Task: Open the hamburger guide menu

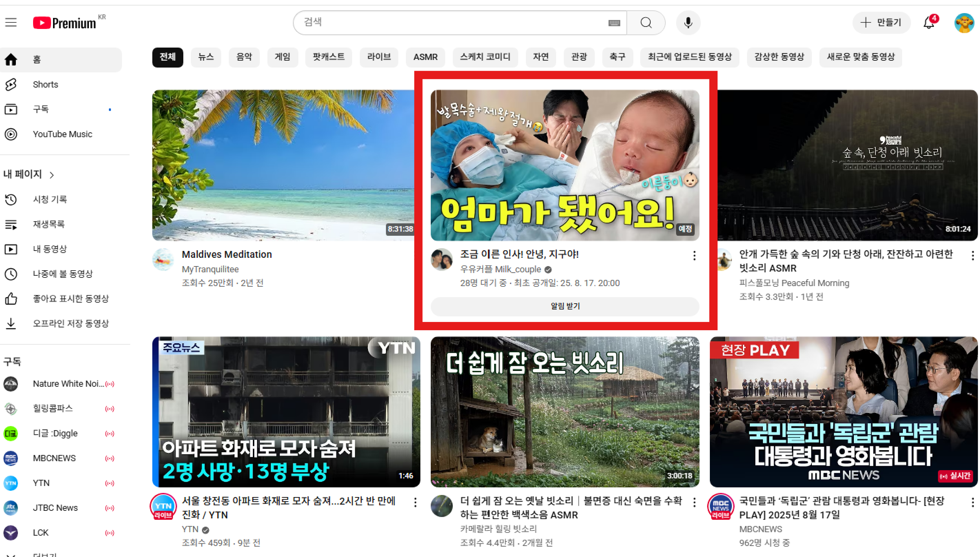Action: (11, 22)
